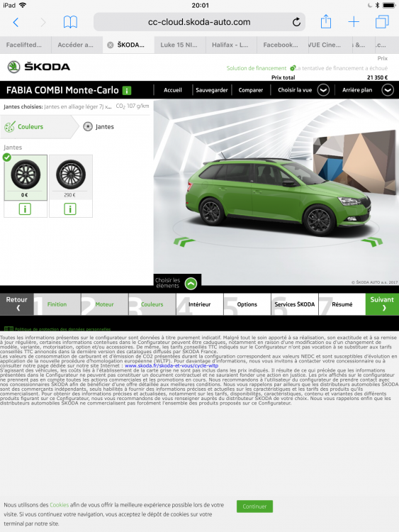The image size is (399, 532).
Task: Open info for the 290 € wheel
Action: (x=70, y=209)
